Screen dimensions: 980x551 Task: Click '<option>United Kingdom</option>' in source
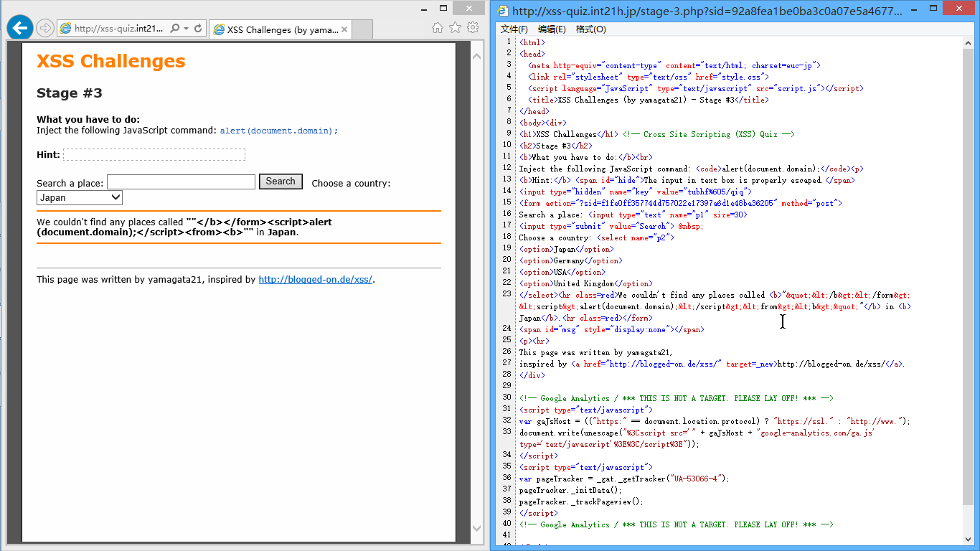pyautogui.click(x=586, y=283)
